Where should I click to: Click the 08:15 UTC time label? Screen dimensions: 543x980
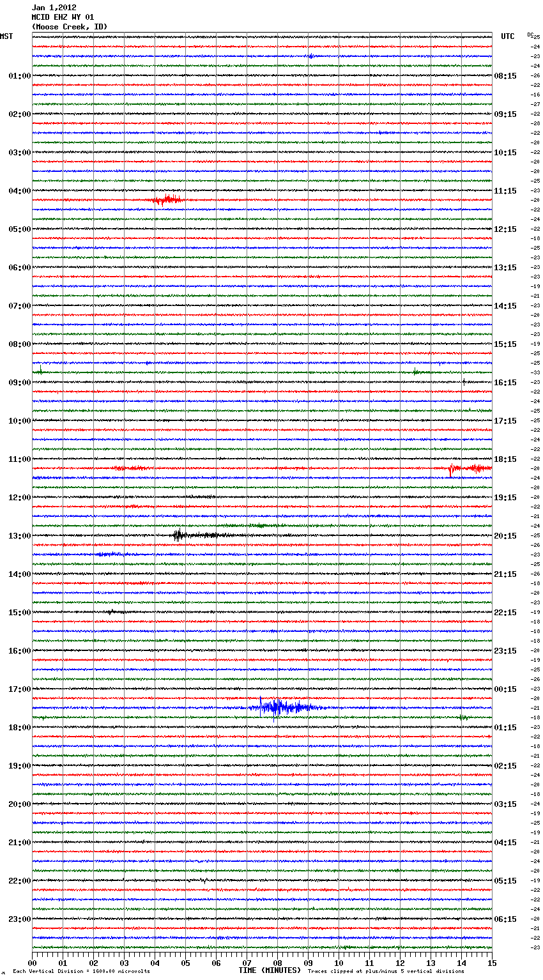(505, 76)
